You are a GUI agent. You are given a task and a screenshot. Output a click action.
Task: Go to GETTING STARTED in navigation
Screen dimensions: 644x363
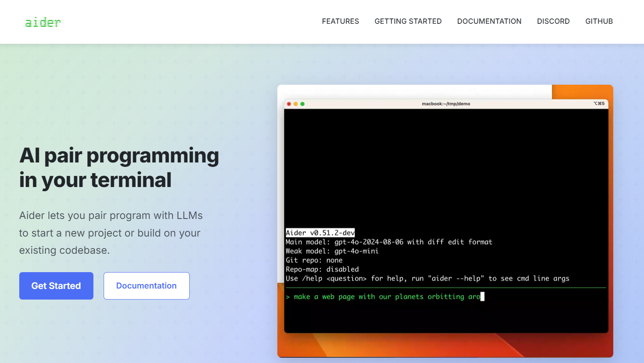point(408,21)
